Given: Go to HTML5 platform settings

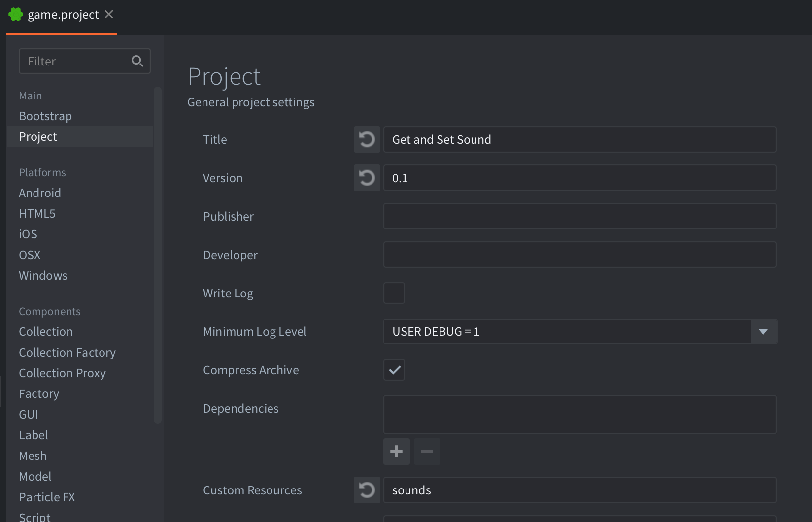Looking at the screenshot, I should (x=37, y=214).
